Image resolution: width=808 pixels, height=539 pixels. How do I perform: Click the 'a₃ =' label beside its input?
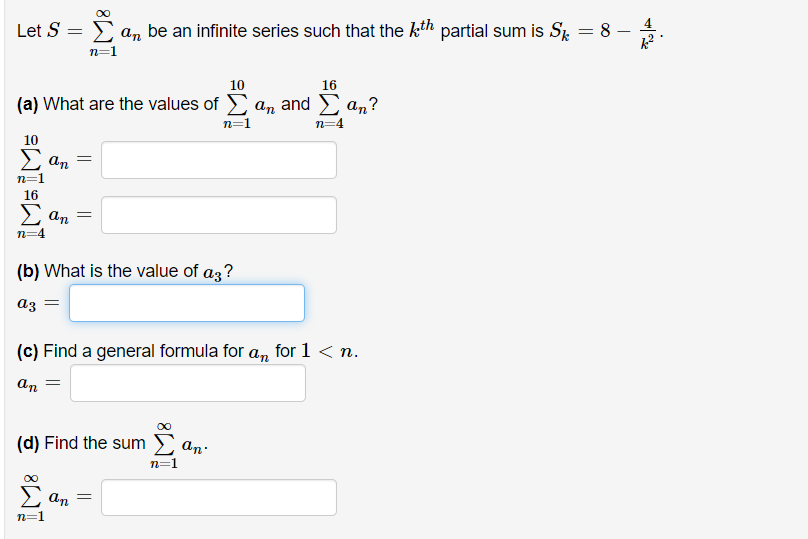tap(38, 304)
